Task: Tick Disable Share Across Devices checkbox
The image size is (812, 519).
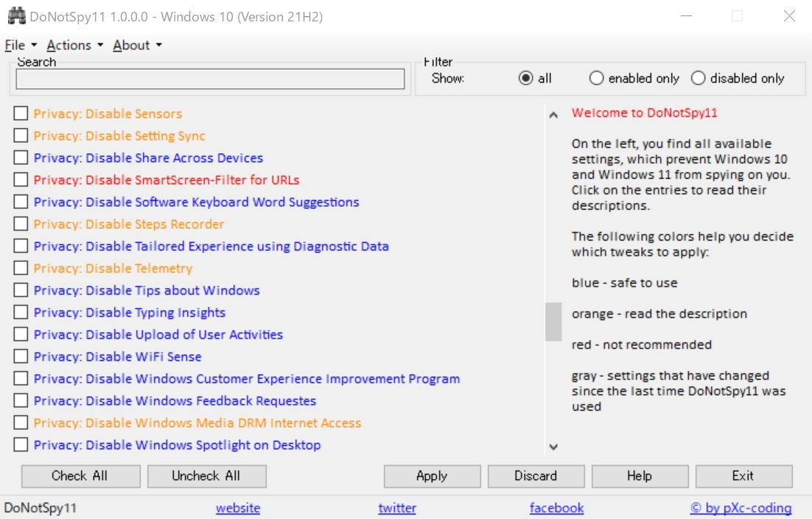Action: point(21,158)
